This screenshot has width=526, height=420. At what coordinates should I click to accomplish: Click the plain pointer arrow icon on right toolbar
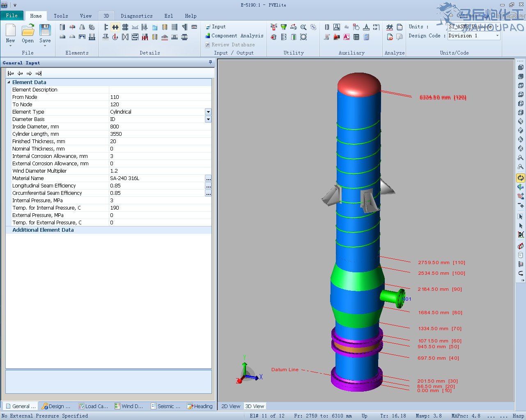[521, 226]
